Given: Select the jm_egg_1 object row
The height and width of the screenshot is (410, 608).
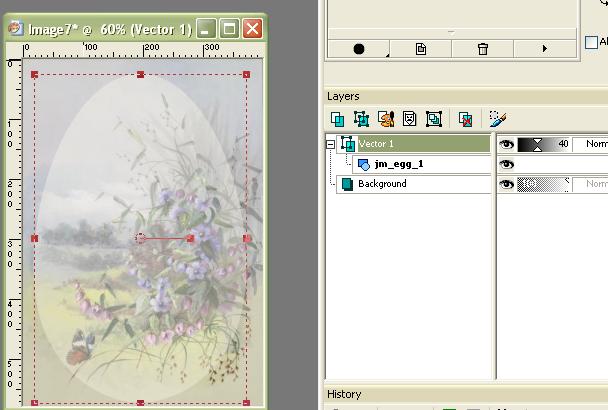Looking at the screenshot, I should (x=421, y=164).
